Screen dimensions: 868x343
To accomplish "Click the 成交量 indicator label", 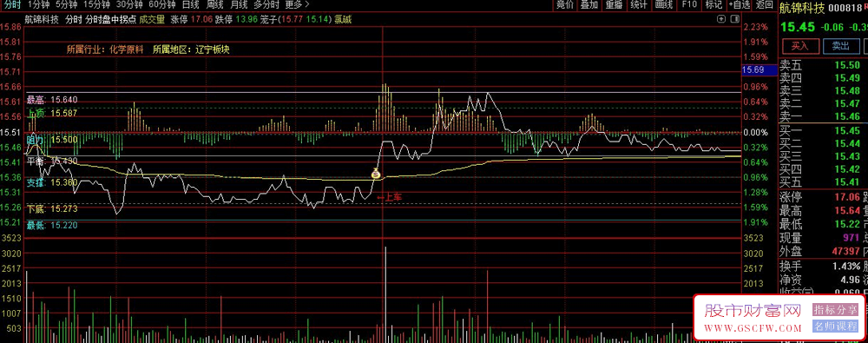I will pos(152,19).
